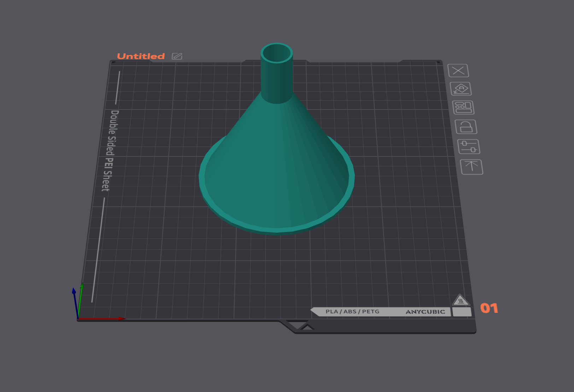
Task: Click the plate number '01' label
Action: tap(489, 308)
